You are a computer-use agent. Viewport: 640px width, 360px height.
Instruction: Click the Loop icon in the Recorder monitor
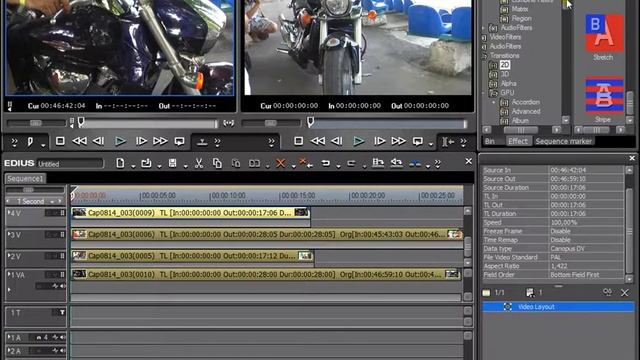pos(418,141)
